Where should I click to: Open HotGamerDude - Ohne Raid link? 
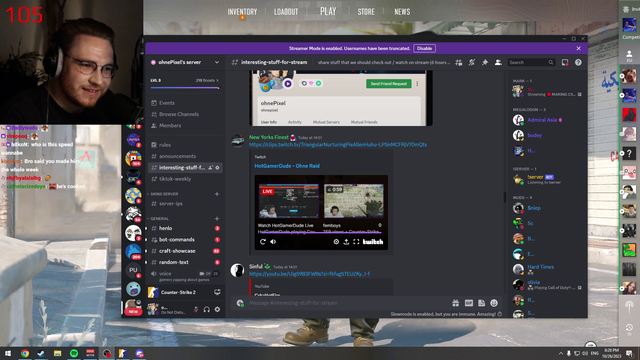point(287,166)
